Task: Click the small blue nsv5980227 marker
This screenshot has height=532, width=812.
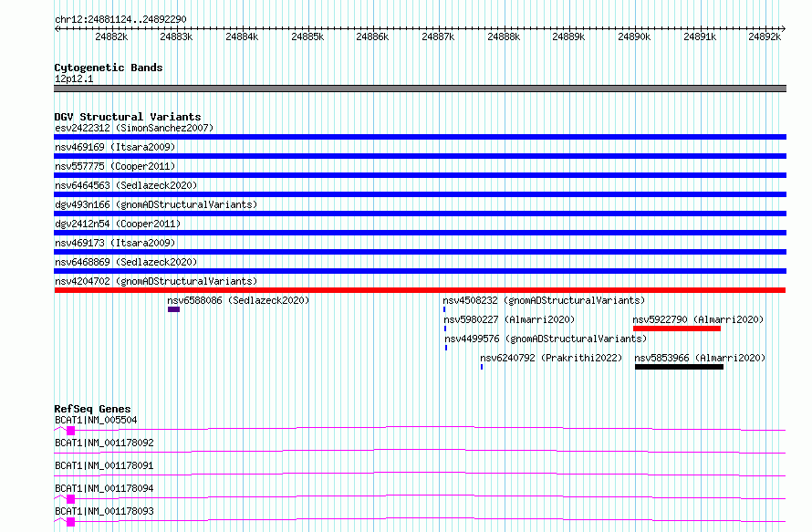Action: pos(445,329)
